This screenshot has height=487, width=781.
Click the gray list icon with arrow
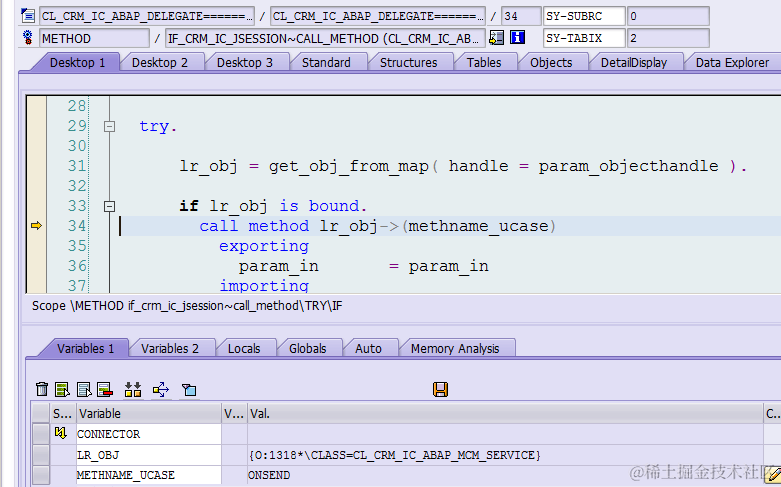point(84,389)
